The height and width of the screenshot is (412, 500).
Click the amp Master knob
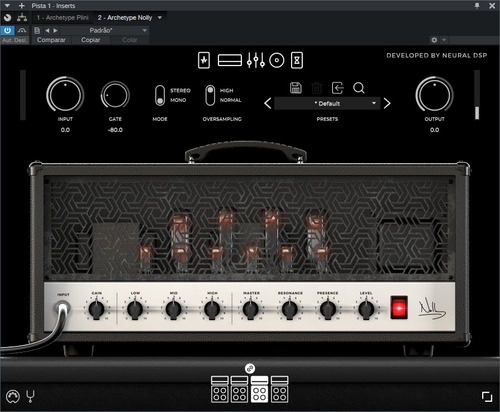pos(251,309)
